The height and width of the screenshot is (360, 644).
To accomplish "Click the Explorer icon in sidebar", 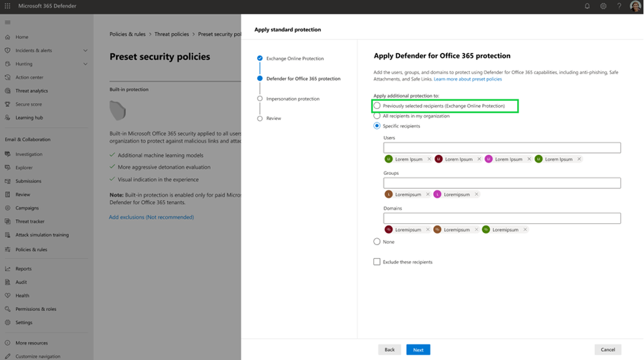I will click(x=7, y=168).
